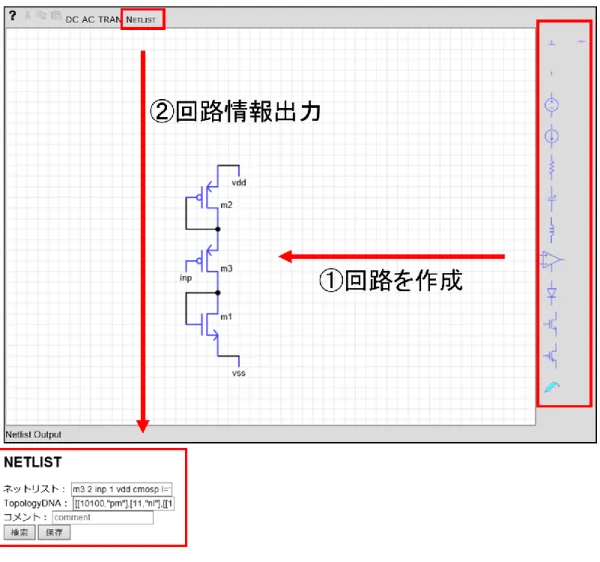Click the 保存 save button
Viewport: 600px width, 562px height.
(x=54, y=532)
